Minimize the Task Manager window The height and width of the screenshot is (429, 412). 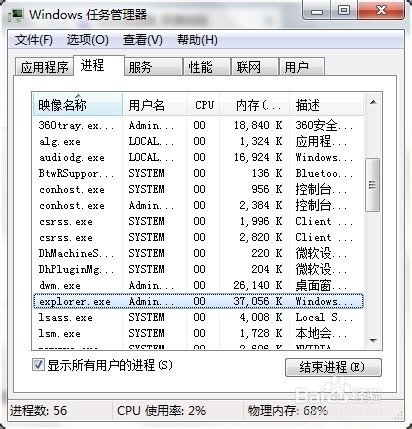(316, 11)
